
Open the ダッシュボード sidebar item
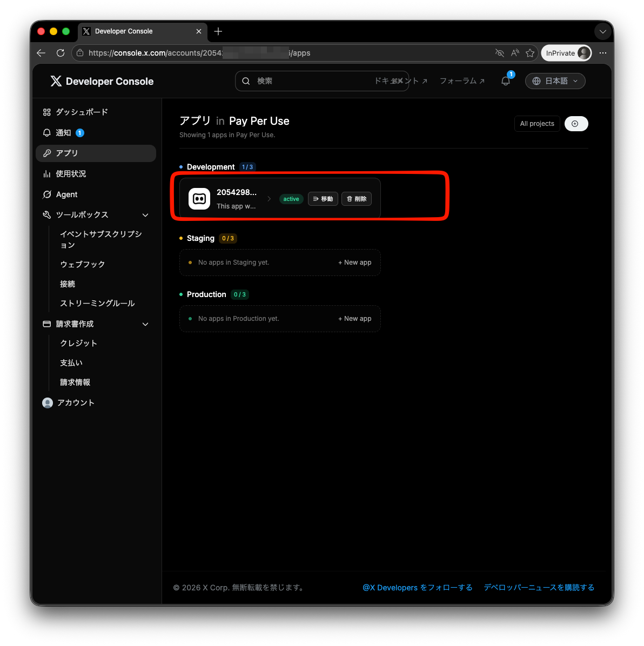click(x=96, y=112)
